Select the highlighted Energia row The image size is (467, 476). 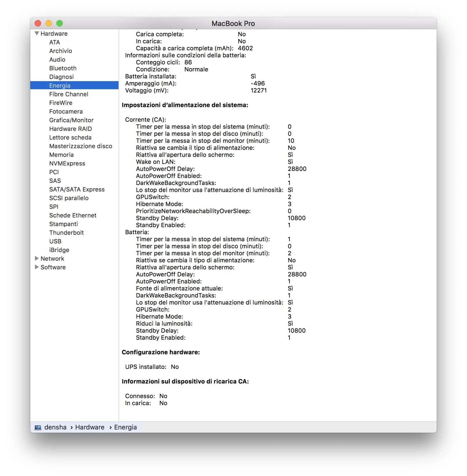coord(74,85)
